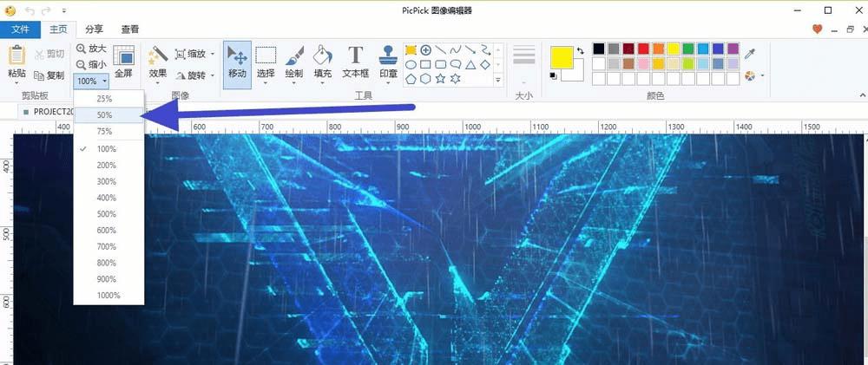Screen dimensions: 868x365
Task: Pick the triangle shape
Action: [x=470, y=65]
